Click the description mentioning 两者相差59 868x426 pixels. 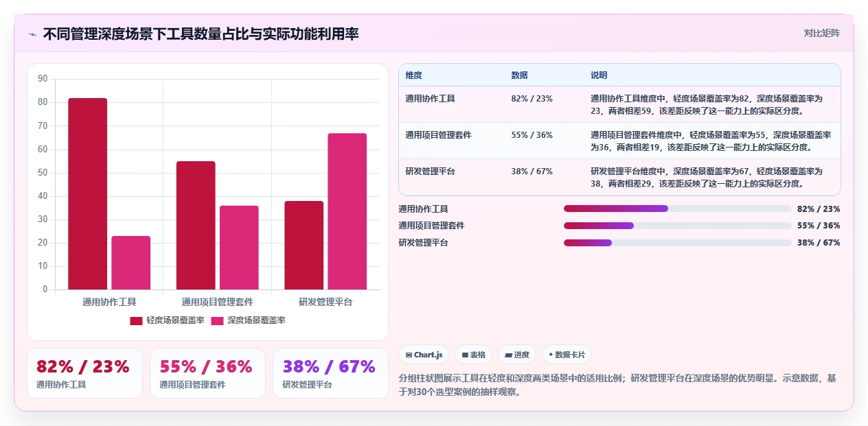(707, 104)
